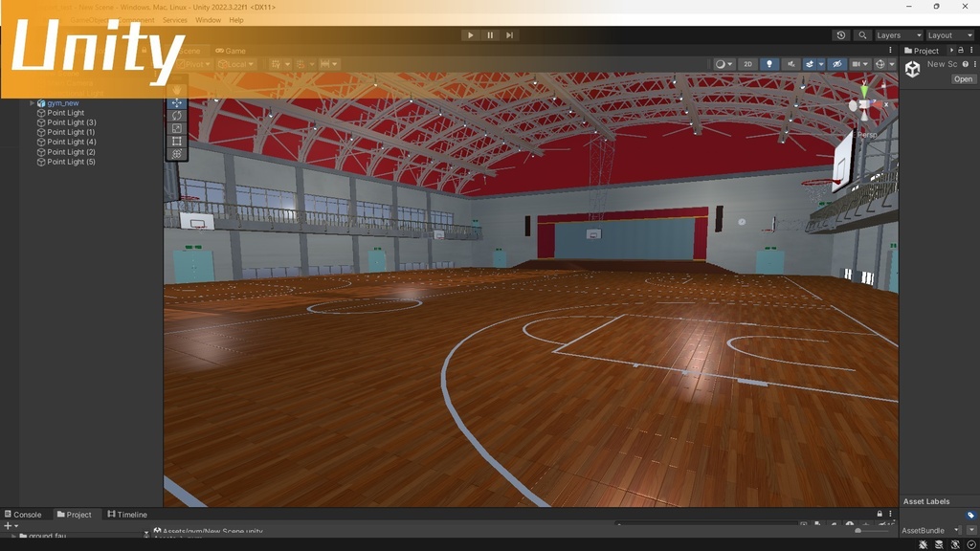
Task: Select the Rect tool
Action: (x=177, y=142)
